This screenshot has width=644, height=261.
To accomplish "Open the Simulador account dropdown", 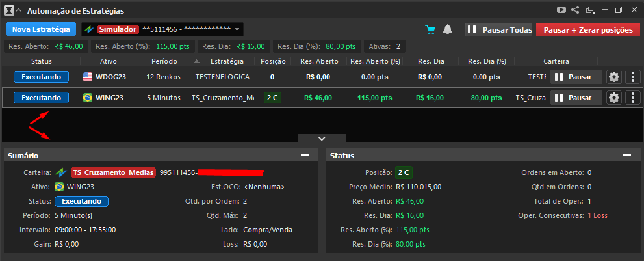I will (162, 29).
